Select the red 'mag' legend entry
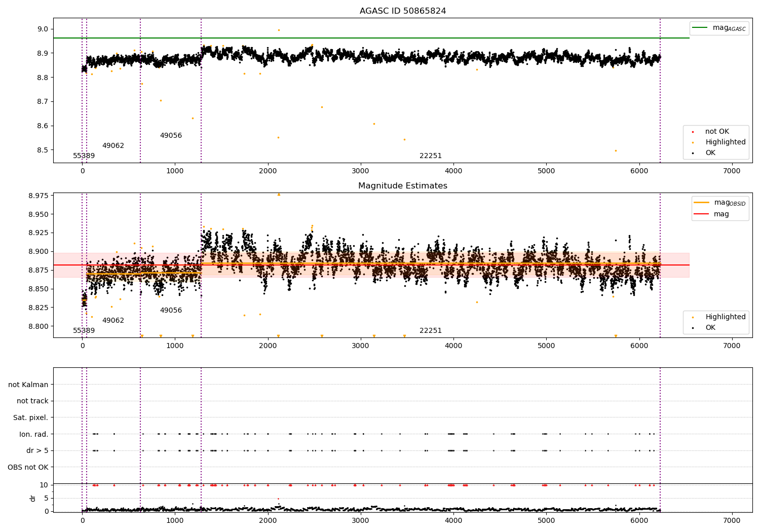The image size is (760, 532). [721, 214]
